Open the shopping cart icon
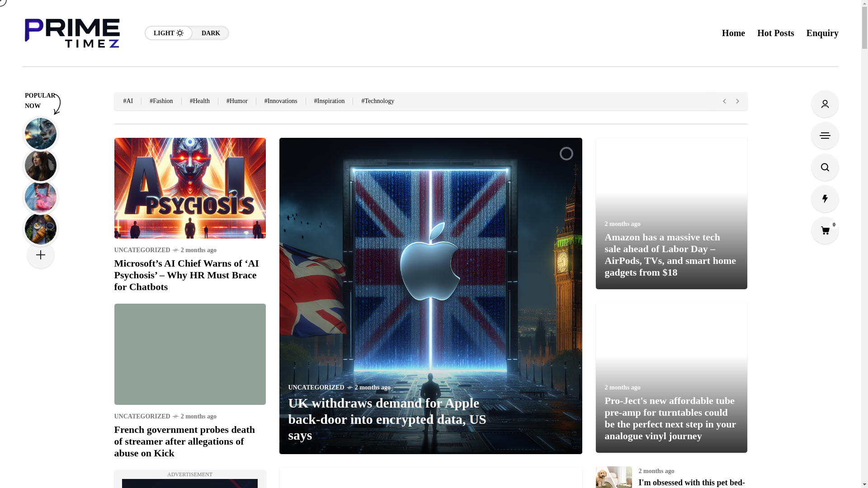This screenshot has height=488, width=868. click(825, 230)
